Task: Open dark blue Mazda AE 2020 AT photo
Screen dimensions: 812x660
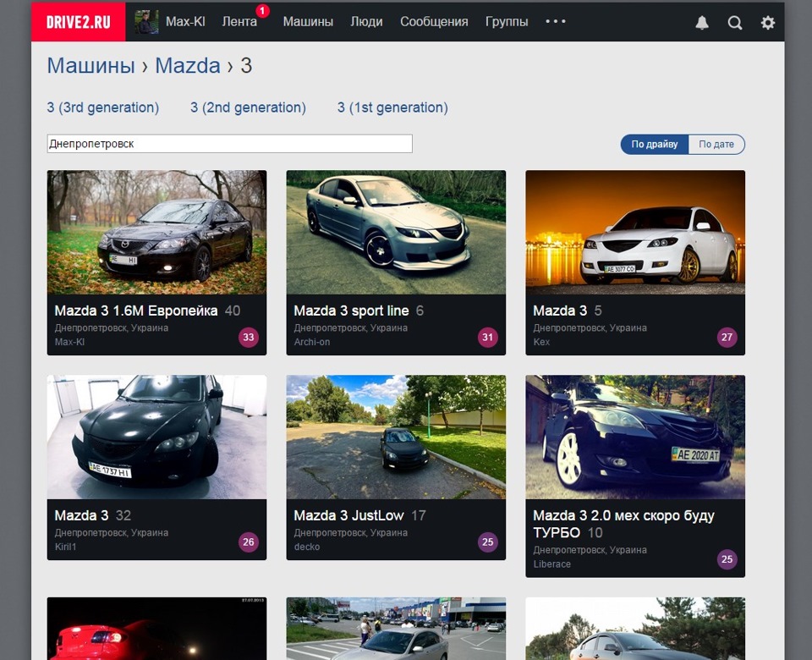Action: tap(635, 437)
